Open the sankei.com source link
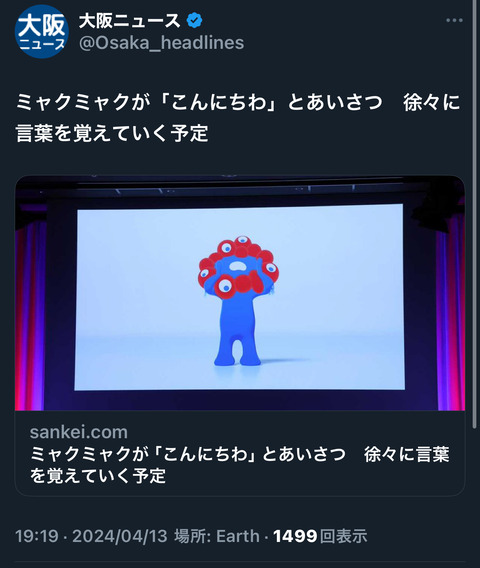The image size is (480, 568). point(79,432)
